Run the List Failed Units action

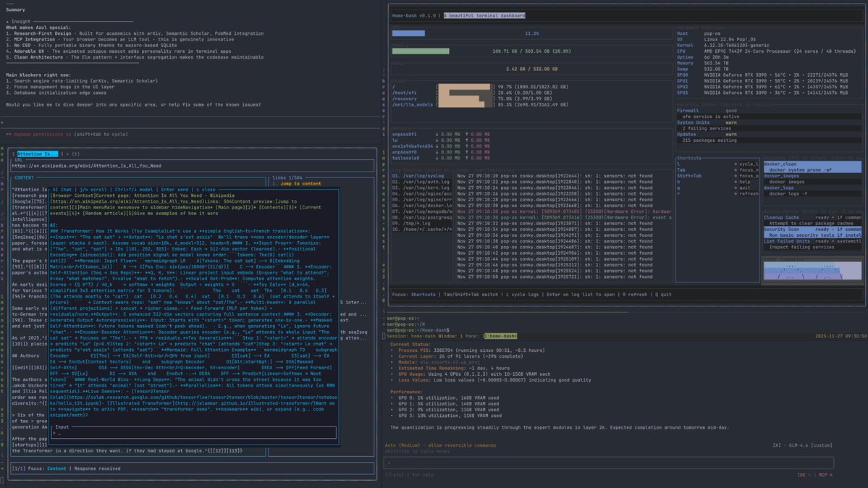coord(812,244)
